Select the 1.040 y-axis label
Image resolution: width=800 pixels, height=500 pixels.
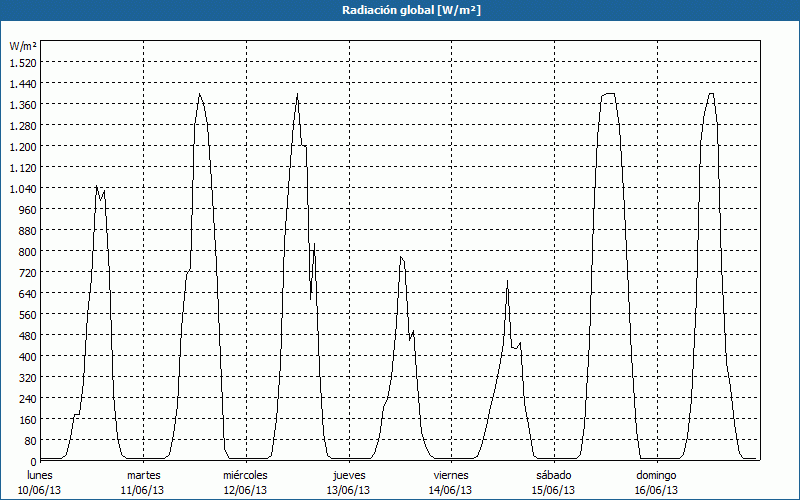(x=23, y=188)
